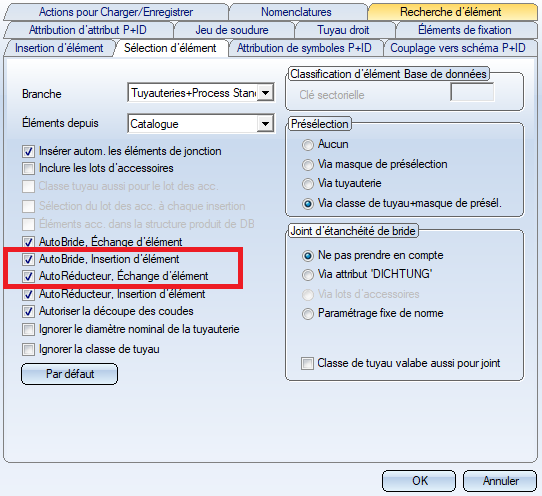Choose Via masque de présélection
The width and height of the screenshot is (542, 496).
click(x=308, y=165)
